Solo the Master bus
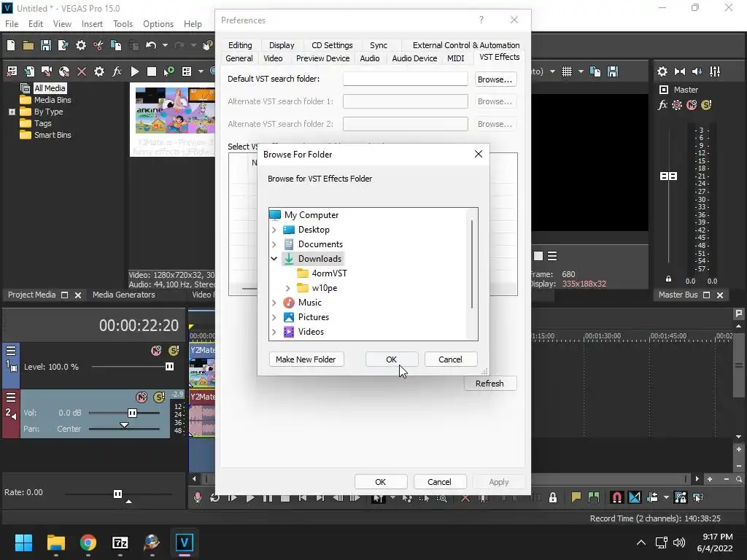The width and height of the screenshot is (747, 560). pos(706,105)
